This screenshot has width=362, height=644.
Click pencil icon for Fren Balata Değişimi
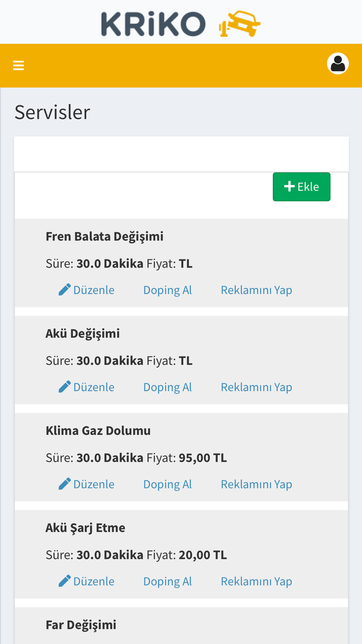coord(64,290)
